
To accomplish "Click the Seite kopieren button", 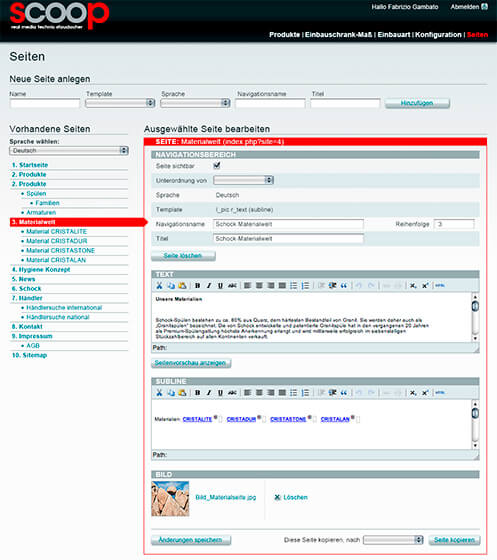I will (454, 540).
